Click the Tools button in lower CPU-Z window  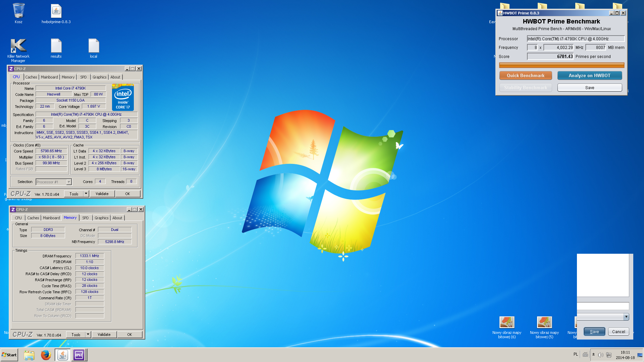pyautogui.click(x=76, y=335)
